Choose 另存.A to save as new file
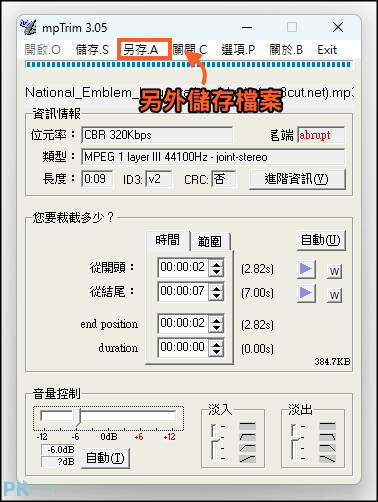Image resolution: width=378 pixels, height=502 pixels. 141,50
